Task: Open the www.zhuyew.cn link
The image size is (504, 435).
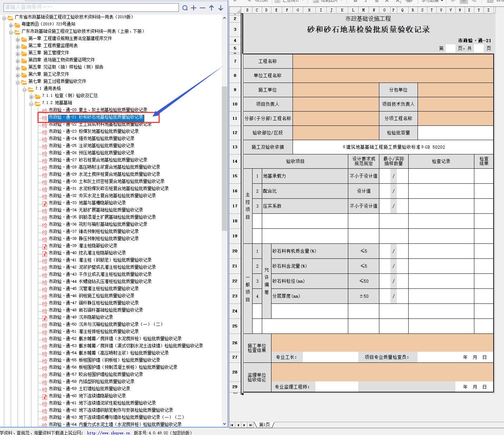Action: (x=108, y=433)
